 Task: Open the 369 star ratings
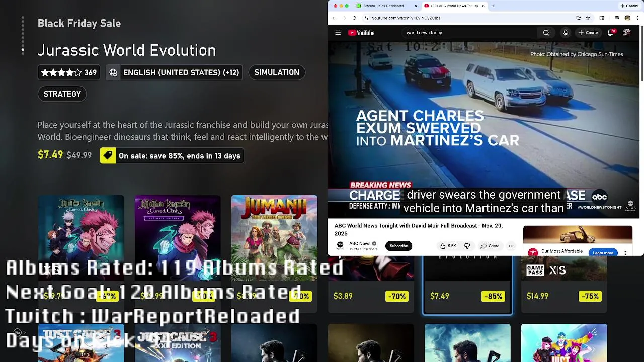click(69, 72)
